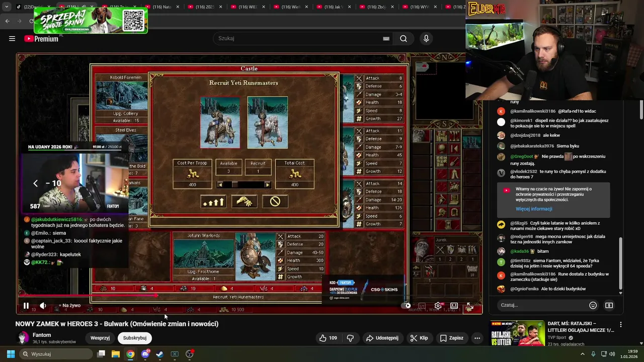644x362 pixels.
Task: Click the Jotunn Warlords dwelling image
Action: pyautogui.click(x=203, y=254)
